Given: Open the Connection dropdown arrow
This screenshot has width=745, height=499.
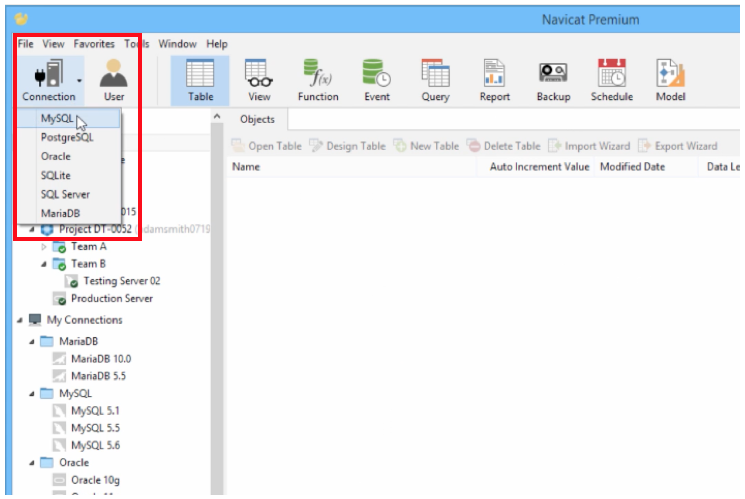Looking at the screenshot, I should click(79, 80).
